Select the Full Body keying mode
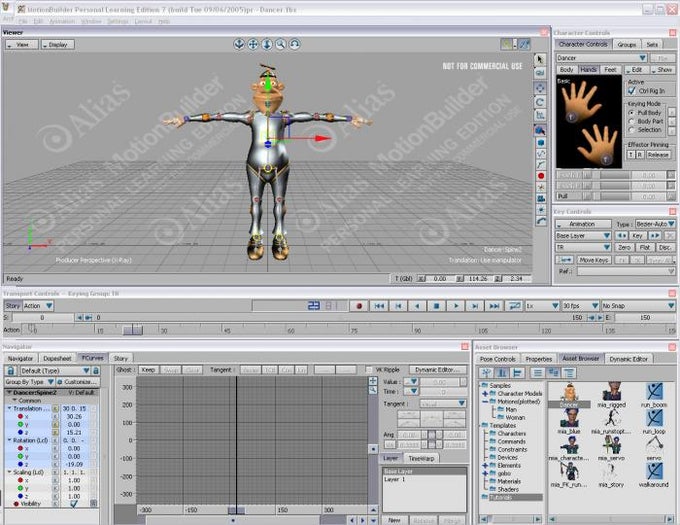680x525 pixels. click(x=631, y=113)
